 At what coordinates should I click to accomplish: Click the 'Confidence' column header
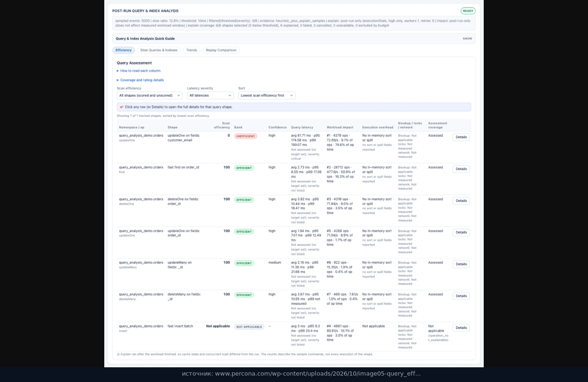(x=277, y=127)
